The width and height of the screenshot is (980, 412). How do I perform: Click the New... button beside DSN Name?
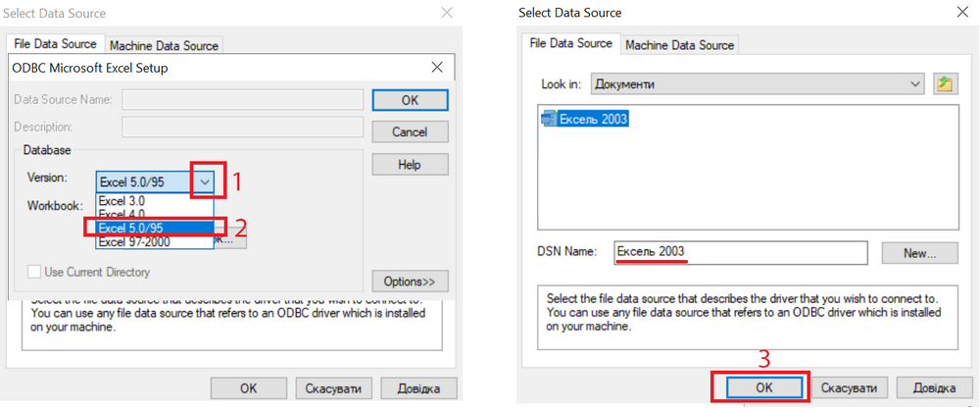point(918,252)
